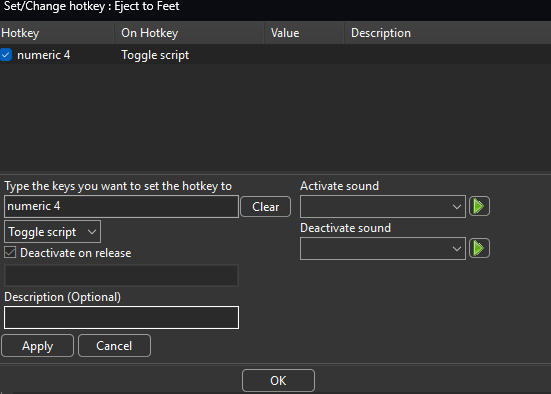Confirm the dialog with OK

pyautogui.click(x=278, y=380)
